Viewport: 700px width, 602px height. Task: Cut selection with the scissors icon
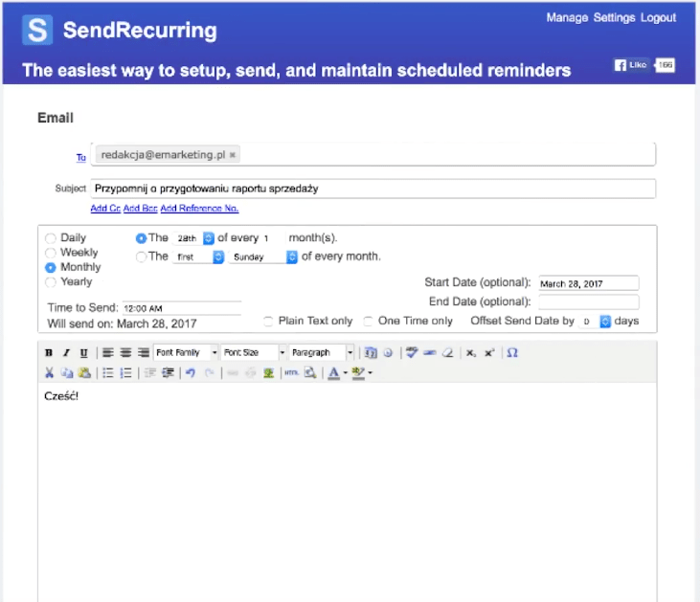(49, 372)
